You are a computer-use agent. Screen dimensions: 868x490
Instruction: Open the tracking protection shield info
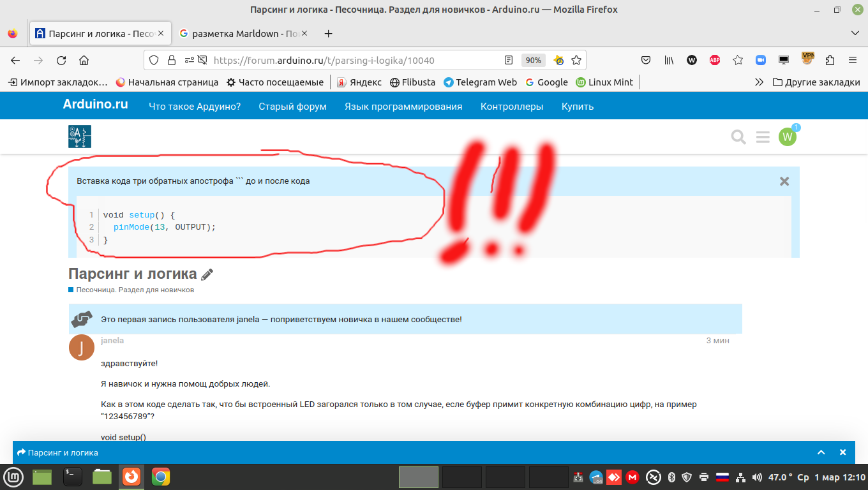154,60
